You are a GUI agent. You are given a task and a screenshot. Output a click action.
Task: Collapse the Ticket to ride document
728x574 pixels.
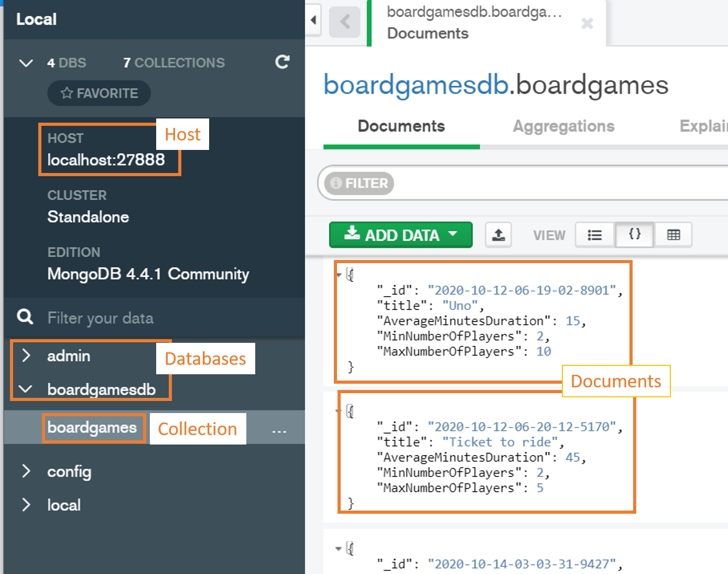(338, 410)
